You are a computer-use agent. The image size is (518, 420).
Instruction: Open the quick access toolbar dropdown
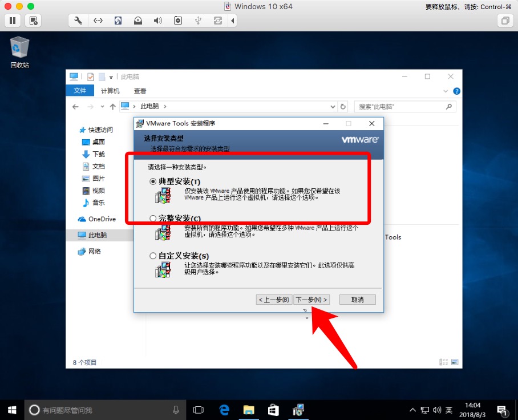point(111,77)
